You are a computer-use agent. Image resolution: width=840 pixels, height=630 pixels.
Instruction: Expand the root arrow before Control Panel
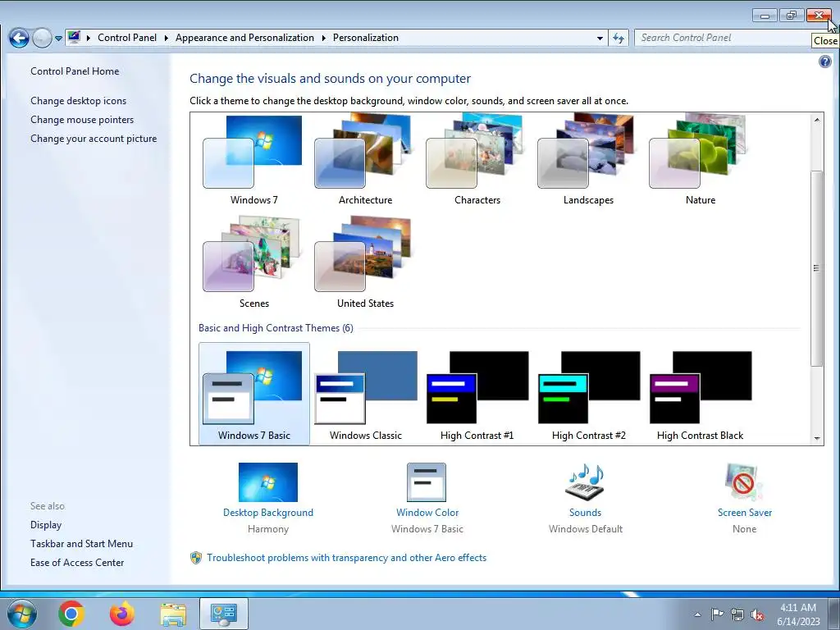89,38
